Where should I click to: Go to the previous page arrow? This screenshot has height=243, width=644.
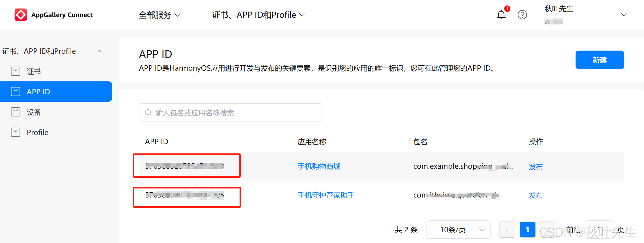(507, 229)
